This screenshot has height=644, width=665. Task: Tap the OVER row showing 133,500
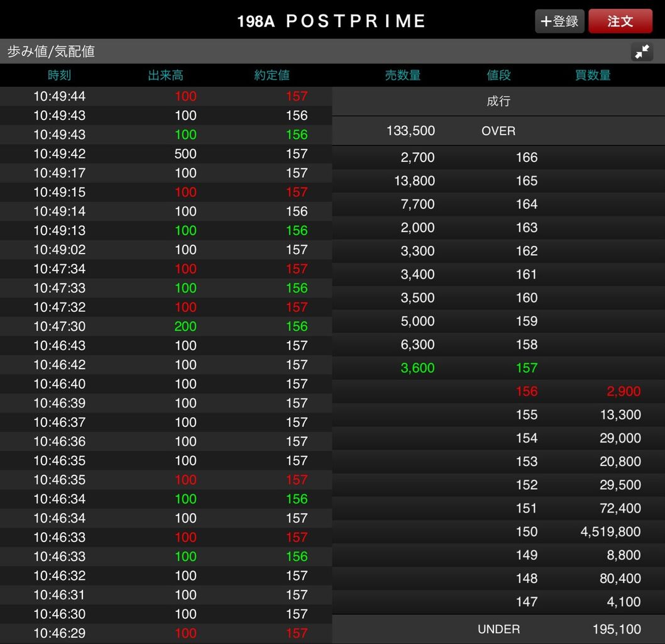[498, 131]
